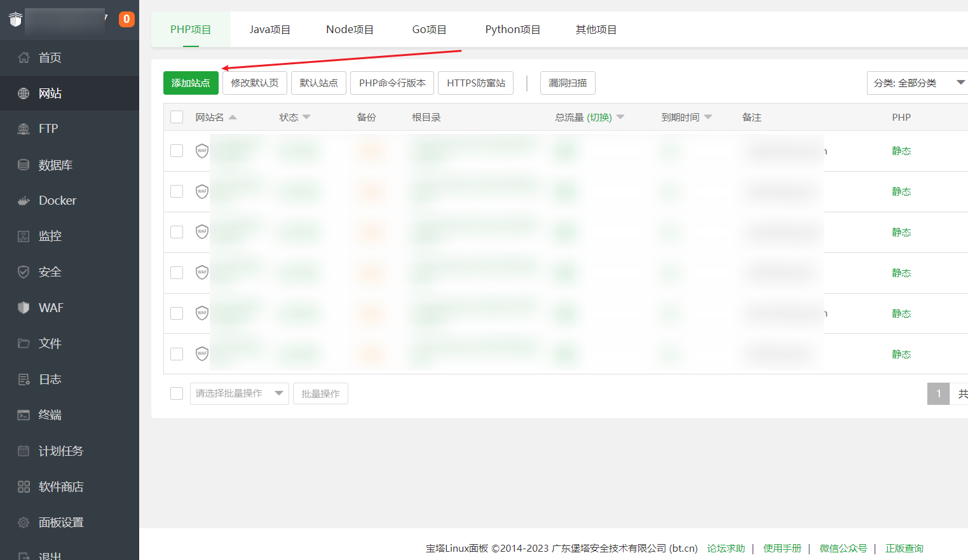Switch to the Java项目 tab

[269, 29]
